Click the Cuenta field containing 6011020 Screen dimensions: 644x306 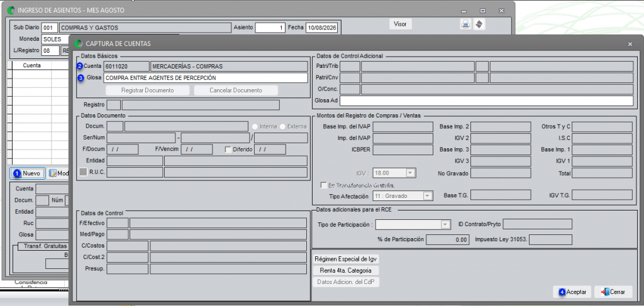pyautogui.click(x=126, y=67)
